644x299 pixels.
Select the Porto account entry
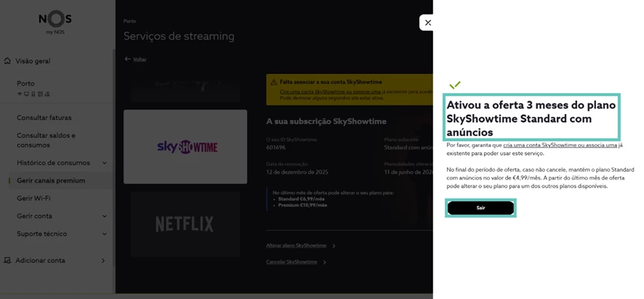click(25, 84)
